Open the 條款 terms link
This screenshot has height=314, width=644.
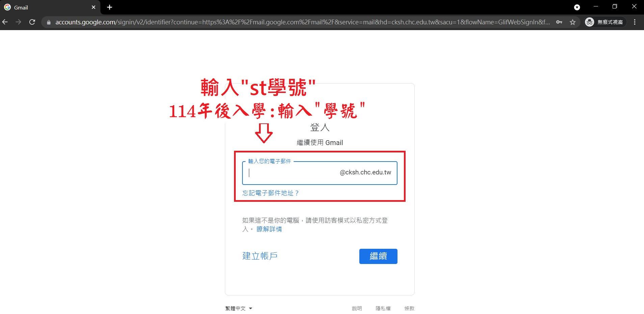(x=409, y=308)
